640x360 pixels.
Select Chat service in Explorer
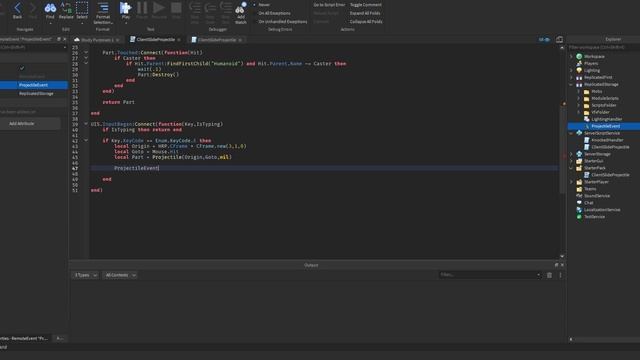(x=588, y=202)
